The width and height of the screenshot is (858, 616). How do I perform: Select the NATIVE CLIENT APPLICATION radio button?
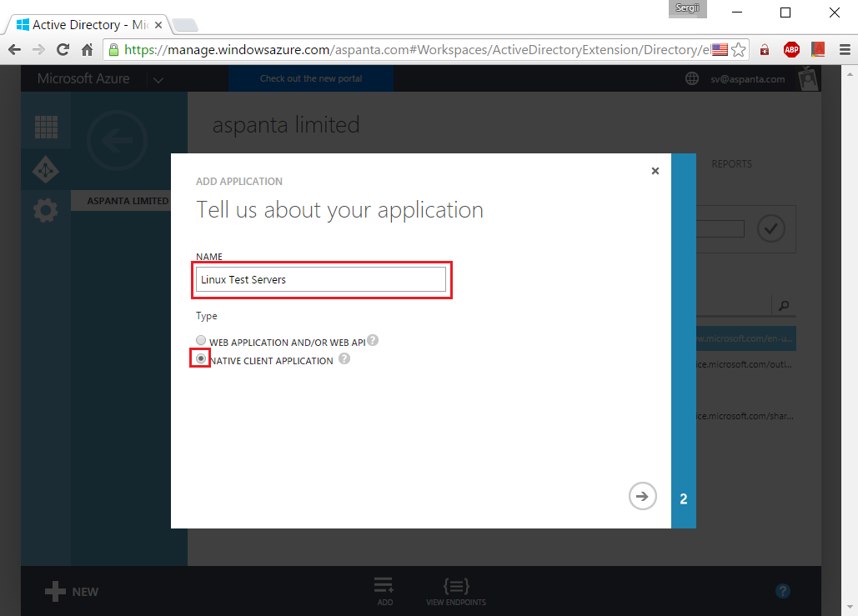pyautogui.click(x=201, y=360)
